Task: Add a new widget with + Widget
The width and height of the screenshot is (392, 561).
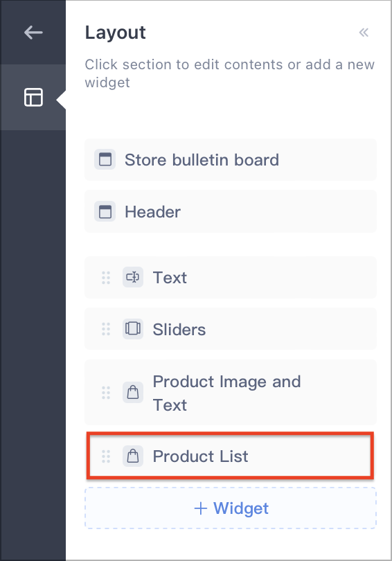Action: point(231,508)
